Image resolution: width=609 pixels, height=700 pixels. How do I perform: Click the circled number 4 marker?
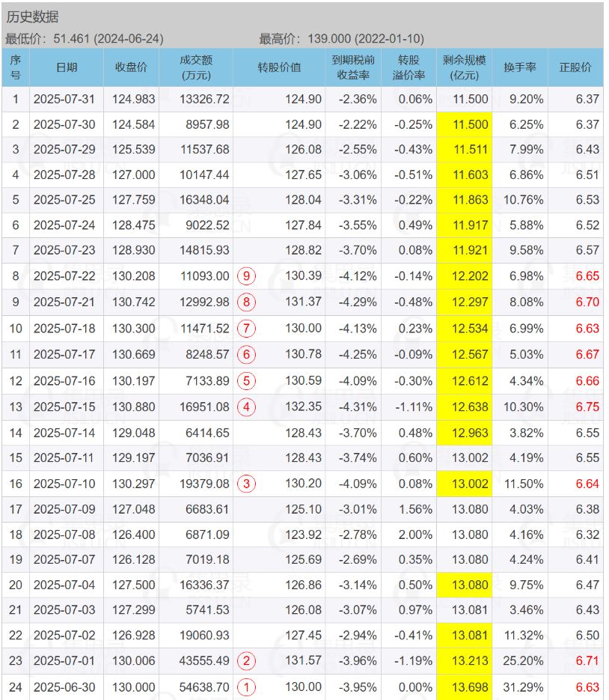[247, 407]
